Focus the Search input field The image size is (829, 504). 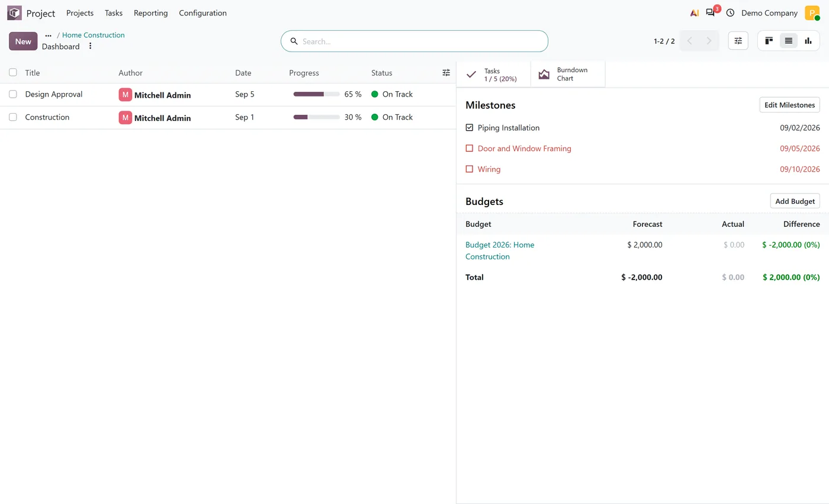(x=415, y=41)
